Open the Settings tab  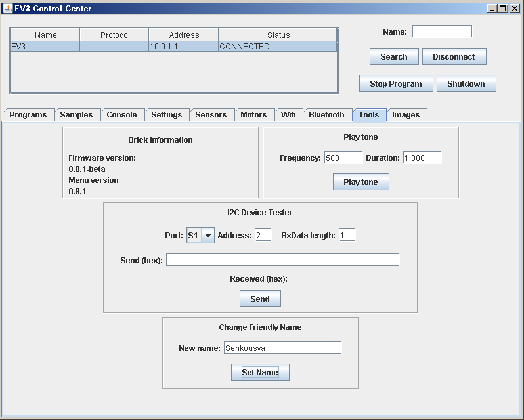(x=166, y=115)
